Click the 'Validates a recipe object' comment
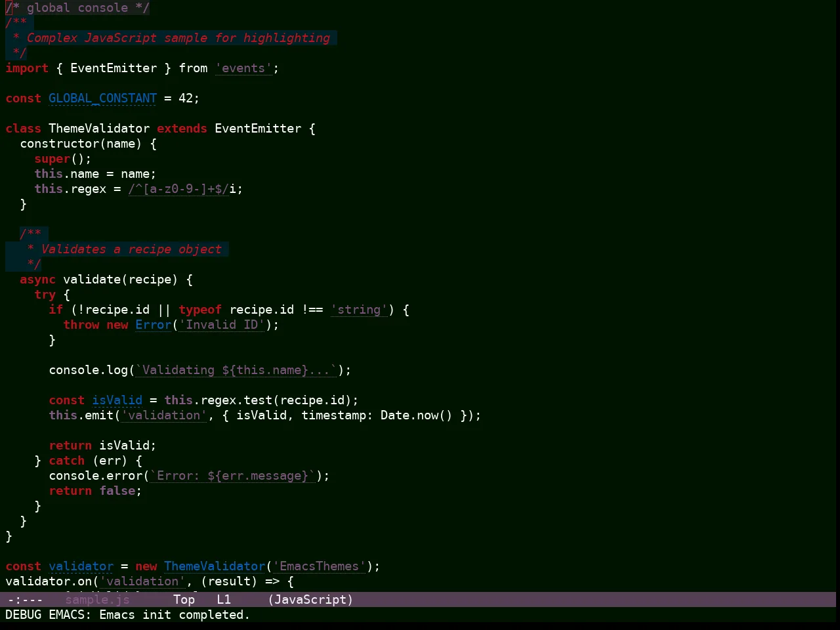Image resolution: width=840 pixels, height=630 pixels. pos(131,249)
